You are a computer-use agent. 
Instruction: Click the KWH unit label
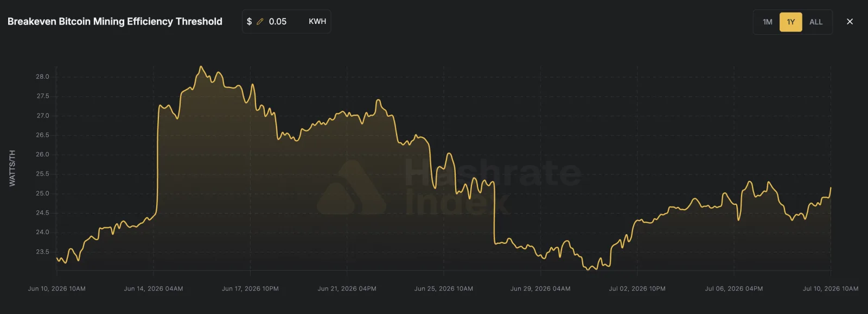tap(317, 22)
